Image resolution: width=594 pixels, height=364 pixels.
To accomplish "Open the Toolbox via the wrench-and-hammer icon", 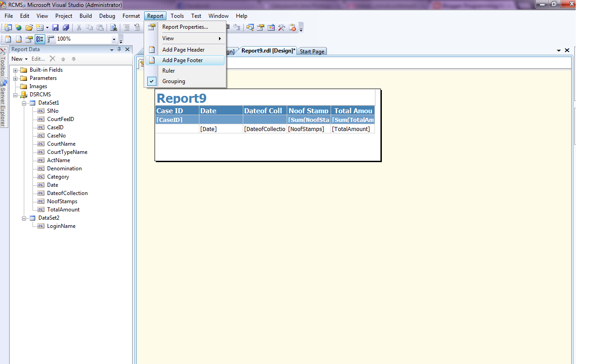I will pos(281,27).
